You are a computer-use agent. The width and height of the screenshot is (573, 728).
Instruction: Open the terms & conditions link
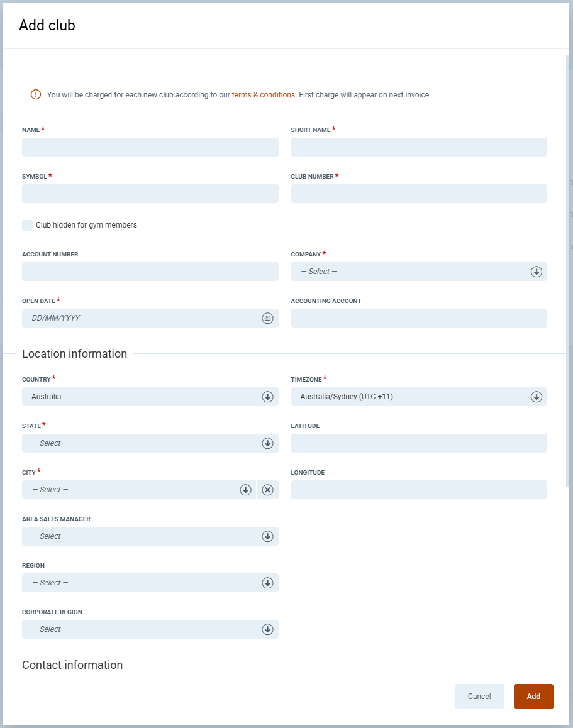[263, 95]
